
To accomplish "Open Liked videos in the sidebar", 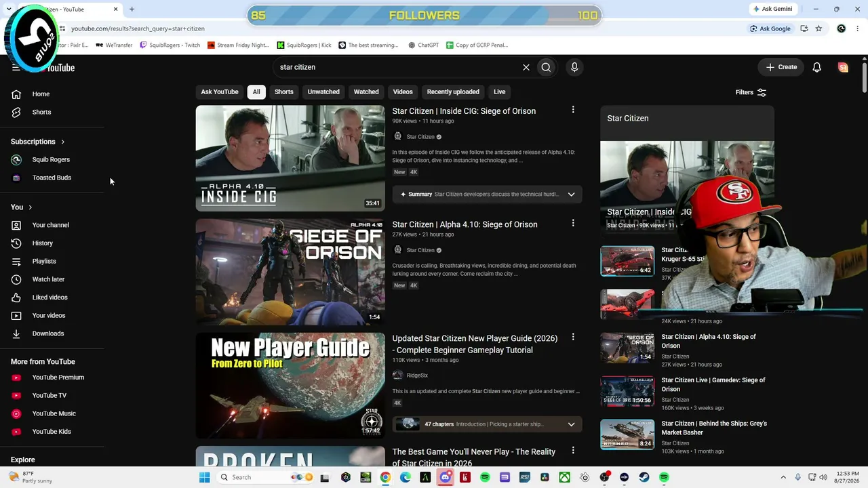I will tap(49, 298).
